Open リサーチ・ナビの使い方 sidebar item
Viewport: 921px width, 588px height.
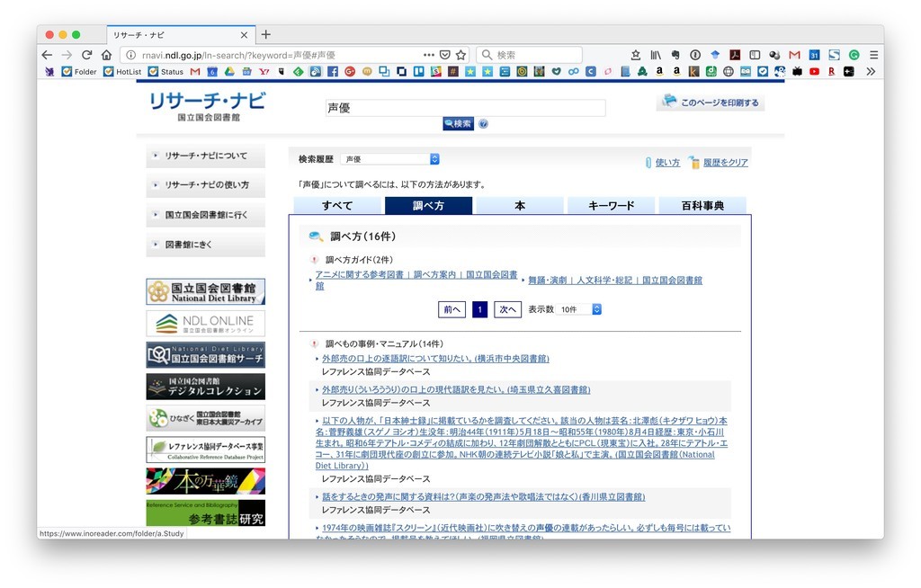[206, 185]
